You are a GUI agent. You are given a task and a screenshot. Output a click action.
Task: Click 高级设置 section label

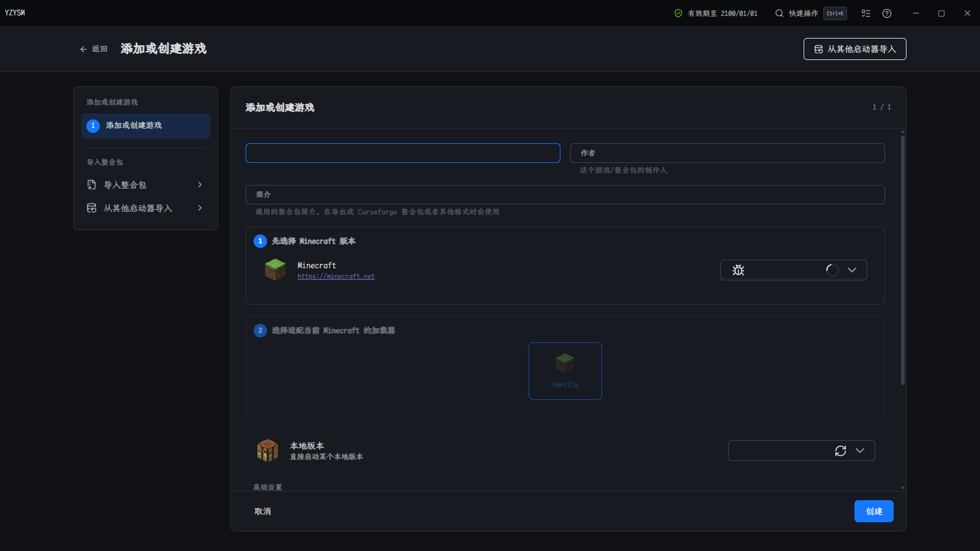point(268,487)
